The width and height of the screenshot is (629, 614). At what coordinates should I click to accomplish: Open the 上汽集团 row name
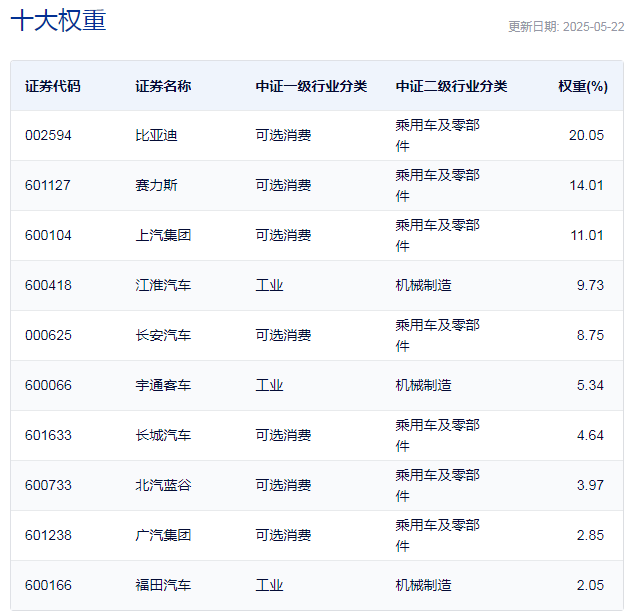[x=163, y=235]
